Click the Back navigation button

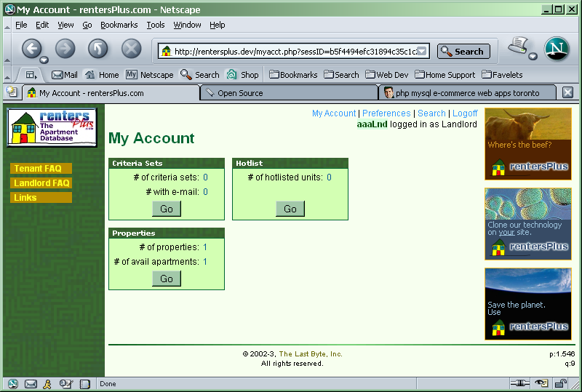(31, 49)
